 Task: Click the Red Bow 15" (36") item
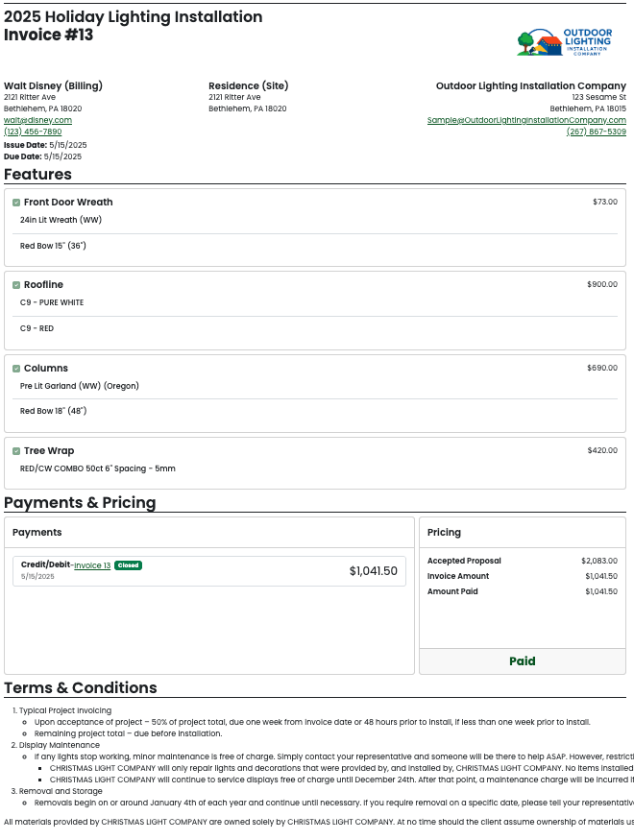coord(53,246)
